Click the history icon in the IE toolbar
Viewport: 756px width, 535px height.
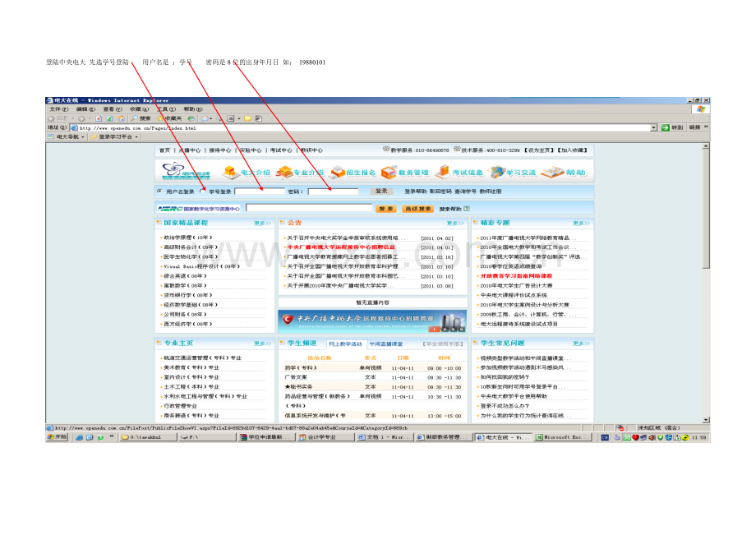click(191, 118)
